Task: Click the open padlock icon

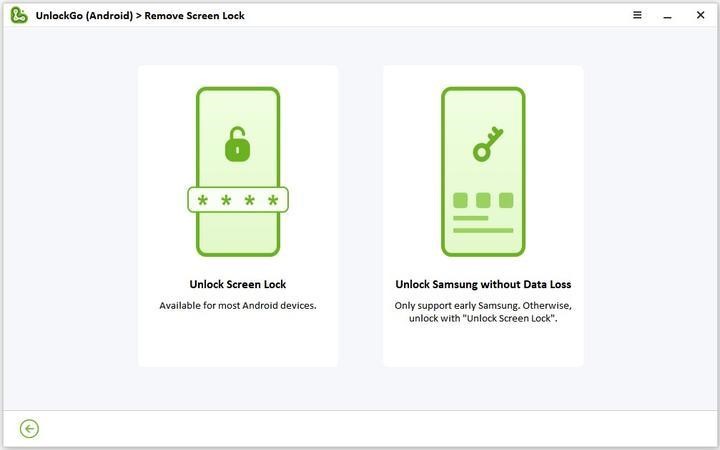Action: coord(237,144)
